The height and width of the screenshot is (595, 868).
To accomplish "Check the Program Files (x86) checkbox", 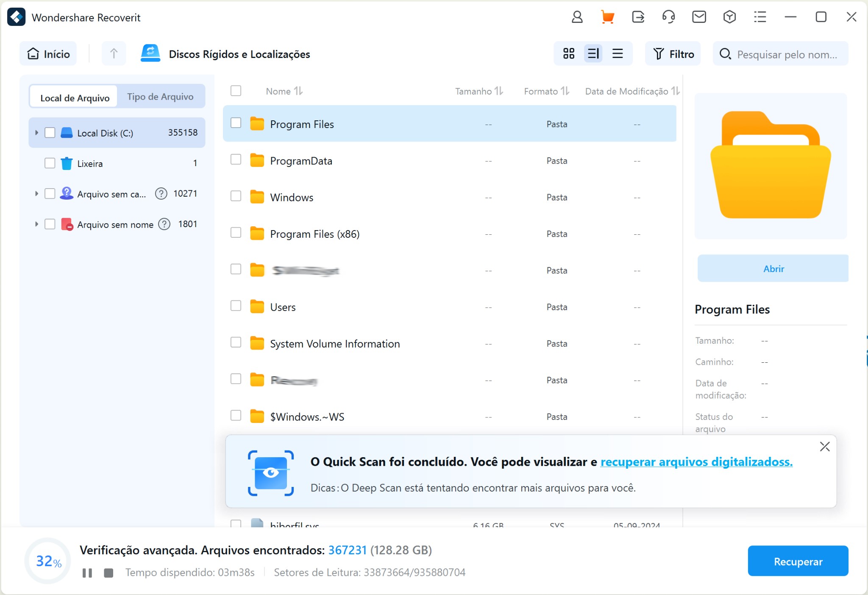I will tap(236, 233).
